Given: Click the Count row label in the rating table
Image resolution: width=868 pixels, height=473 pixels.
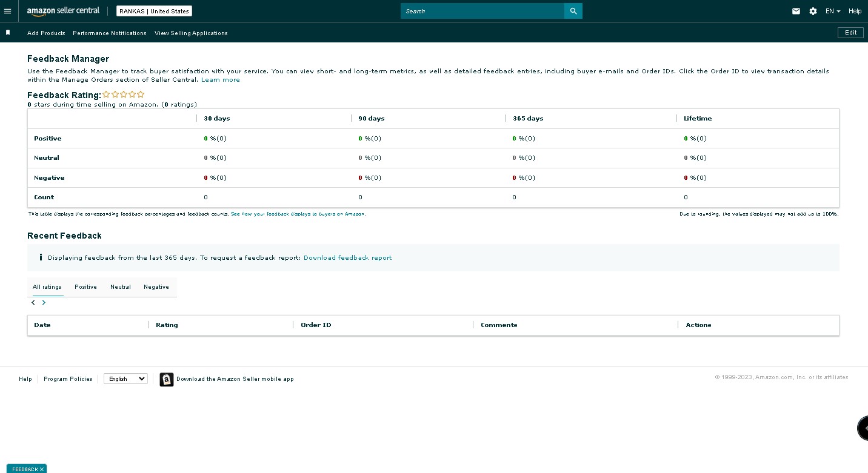Looking at the screenshot, I should (x=44, y=197).
